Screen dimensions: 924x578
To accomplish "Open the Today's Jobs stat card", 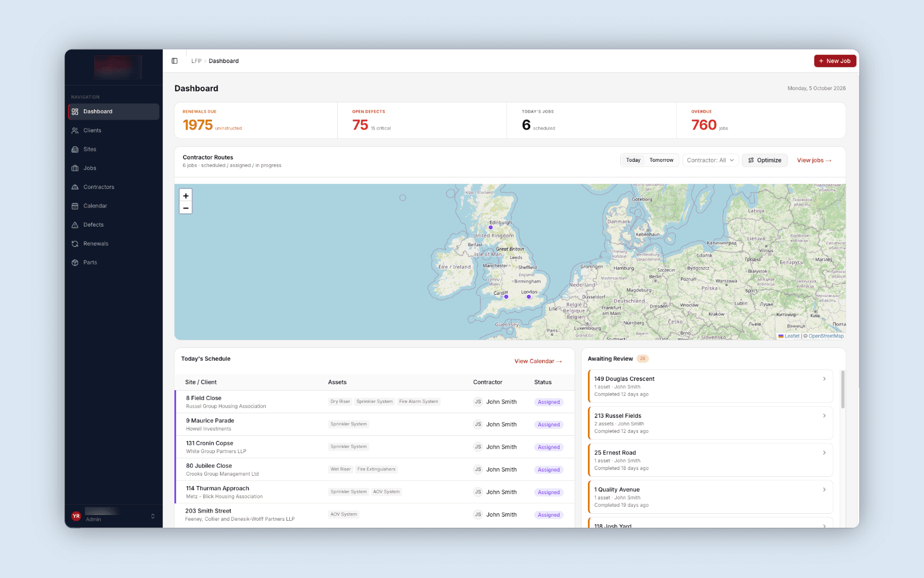I will pos(591,120).
